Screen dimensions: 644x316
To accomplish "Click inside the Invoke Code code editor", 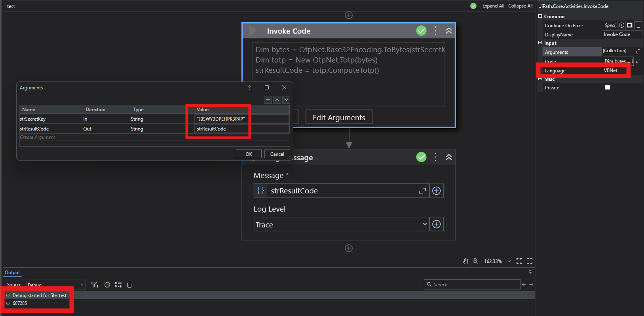I will point(349,74).
